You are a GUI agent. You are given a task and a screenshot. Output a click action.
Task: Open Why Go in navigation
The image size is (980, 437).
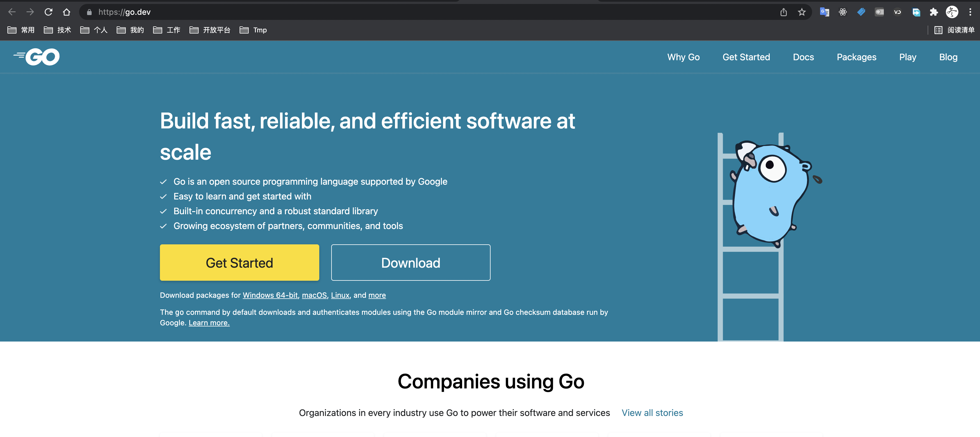pos(683,57)
